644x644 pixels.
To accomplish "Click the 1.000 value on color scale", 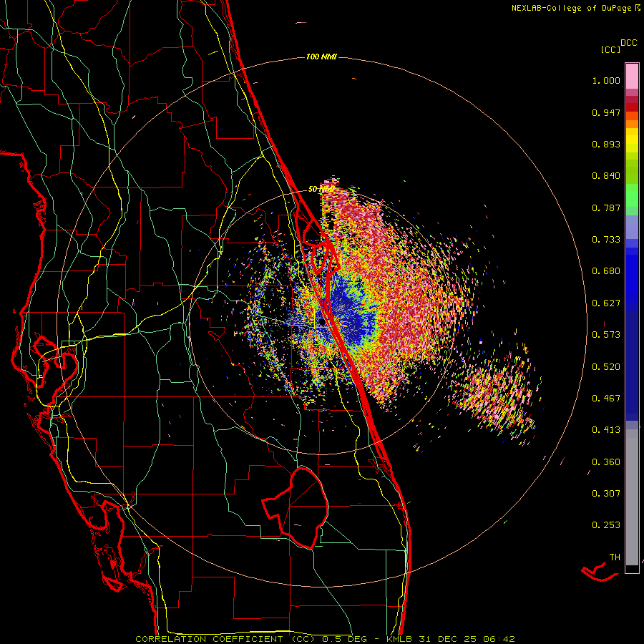I will pos(606,80).
